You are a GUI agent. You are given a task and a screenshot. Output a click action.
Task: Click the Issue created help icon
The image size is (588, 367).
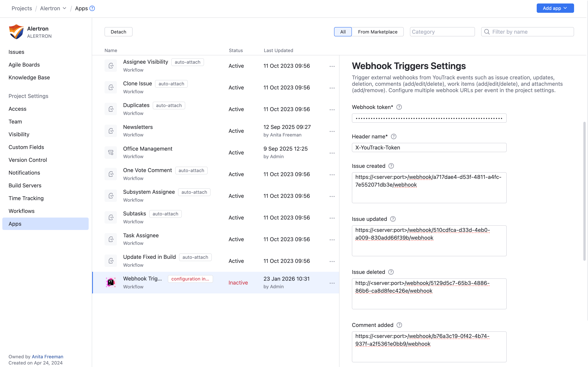[x=391, y=166]
